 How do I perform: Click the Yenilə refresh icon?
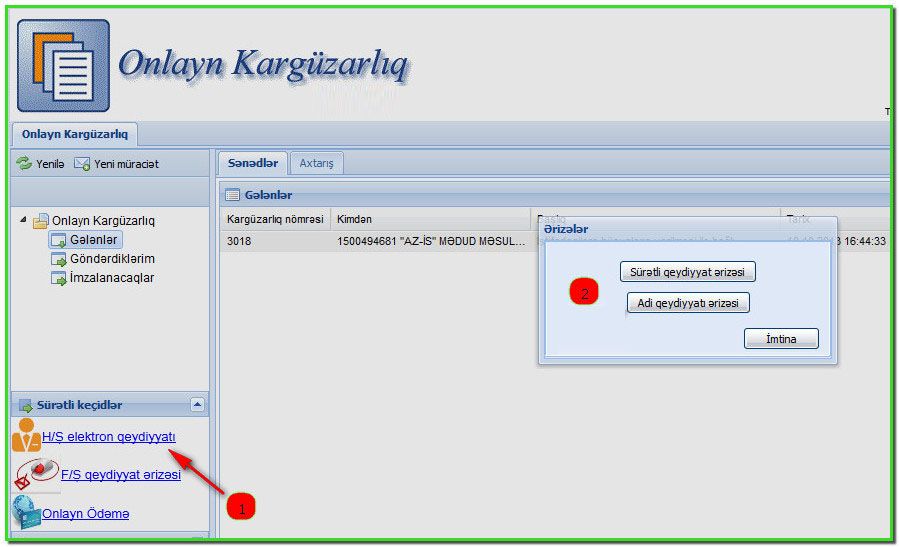pos(24,163)
